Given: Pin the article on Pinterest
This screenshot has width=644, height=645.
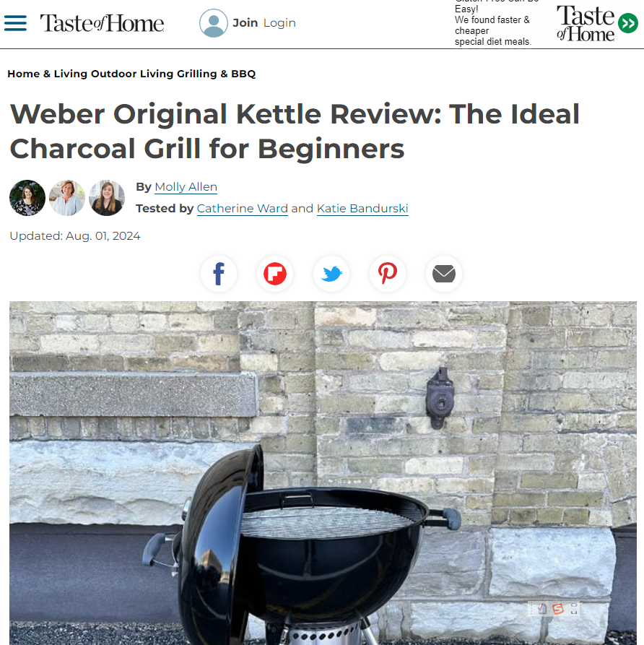Looking at the screenshot, I should [388, 274].
